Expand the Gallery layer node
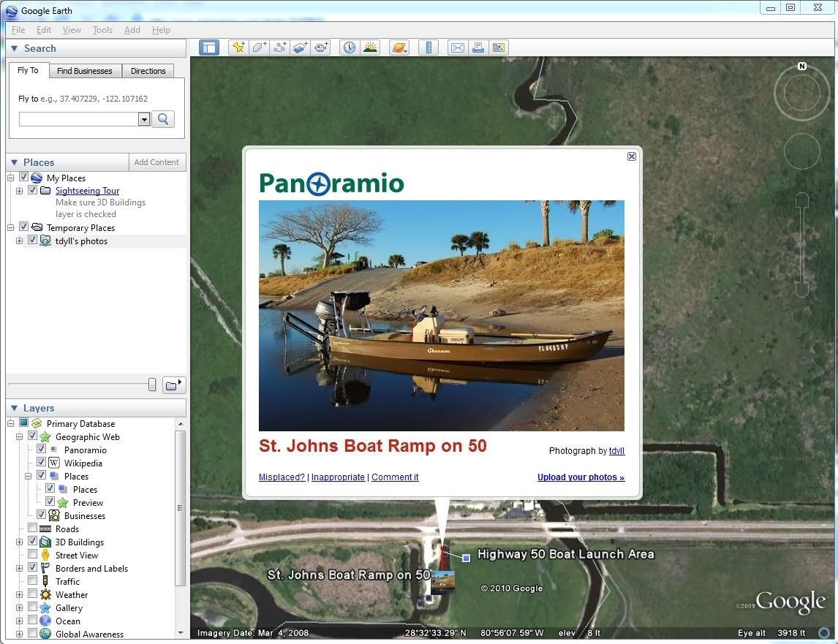The width and height of the screenshot is (838, 644). tap(19, 607)
